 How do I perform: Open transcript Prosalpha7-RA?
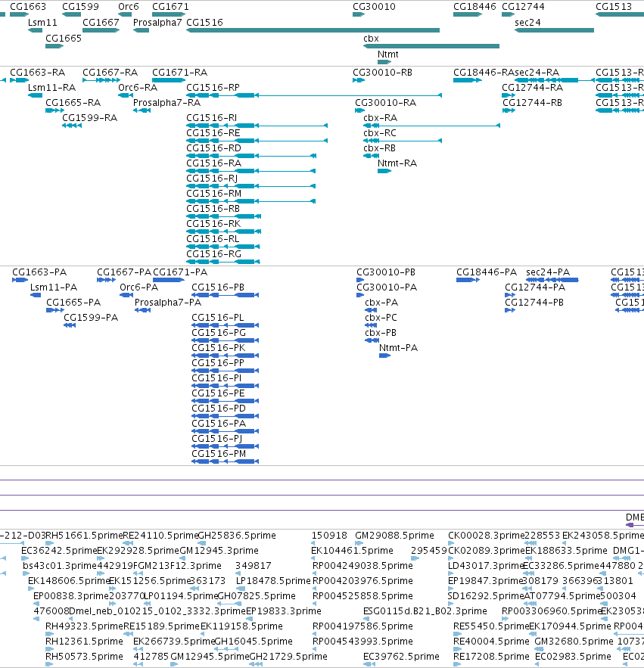(x=142, y=110)
